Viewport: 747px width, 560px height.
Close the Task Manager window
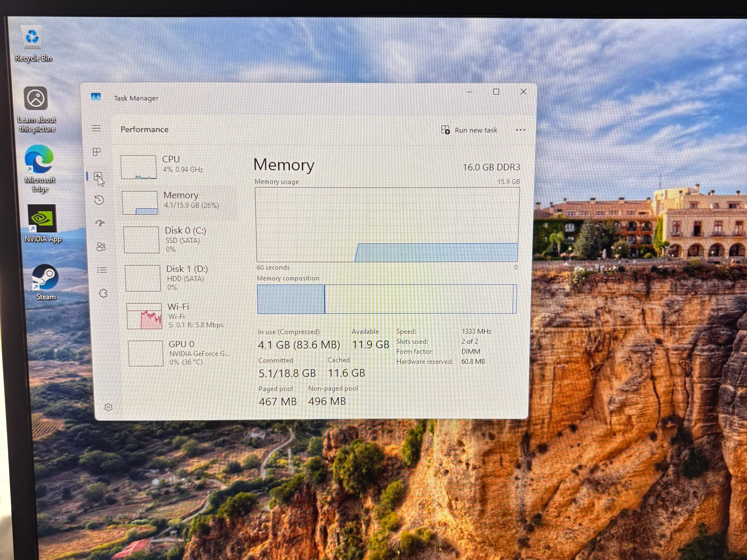click(523, 92)
